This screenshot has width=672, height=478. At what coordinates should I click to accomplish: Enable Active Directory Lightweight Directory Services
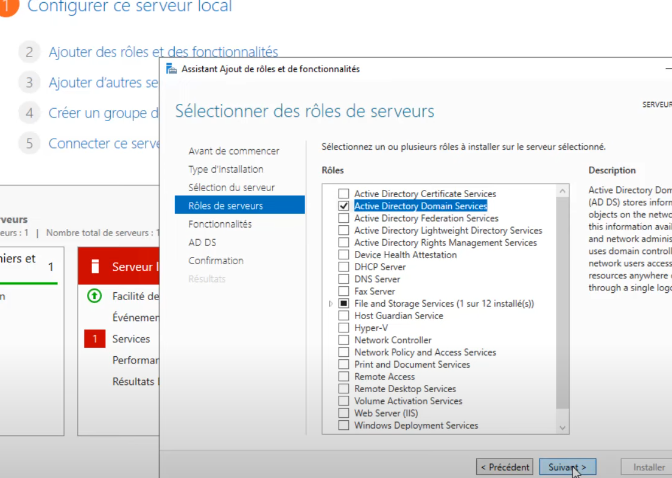click(x=343, y=230)
